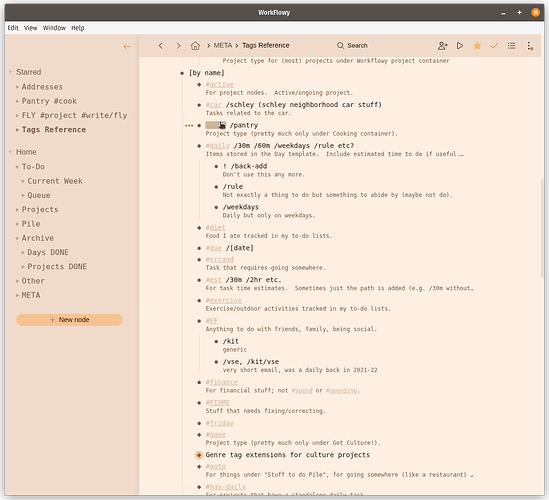Select Pile in the sidebar
The image size is (549, 500).
point(31,224)
